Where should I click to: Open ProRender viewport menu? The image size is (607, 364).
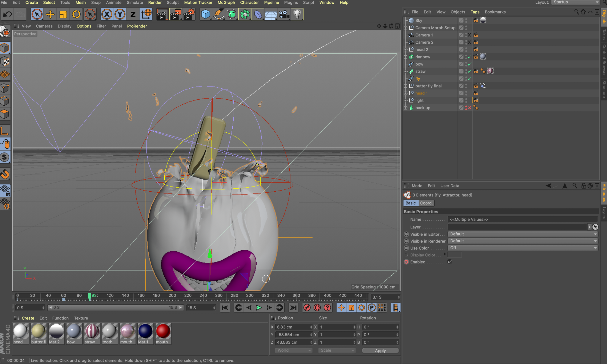tap(137, 26)
